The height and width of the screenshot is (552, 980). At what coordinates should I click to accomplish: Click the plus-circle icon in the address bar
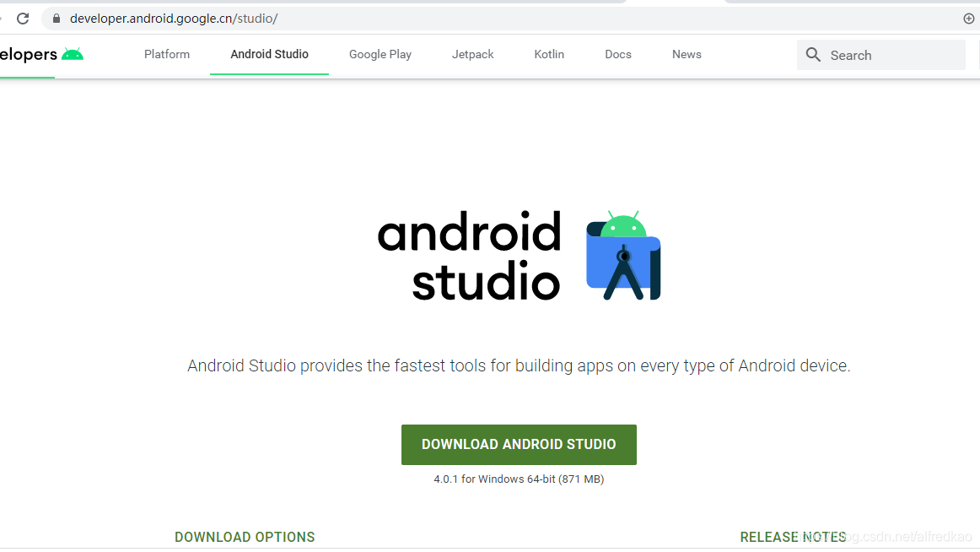coord(969,19)
